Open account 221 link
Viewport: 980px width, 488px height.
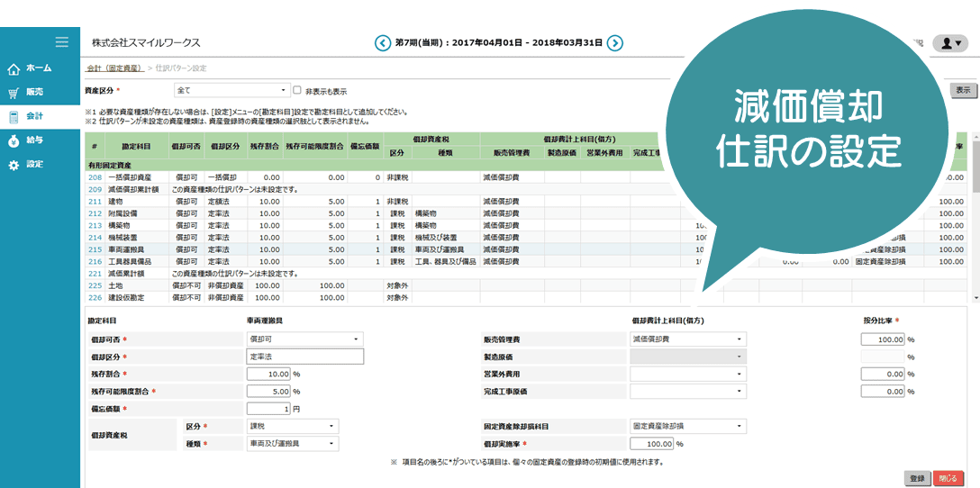(95, 273)
